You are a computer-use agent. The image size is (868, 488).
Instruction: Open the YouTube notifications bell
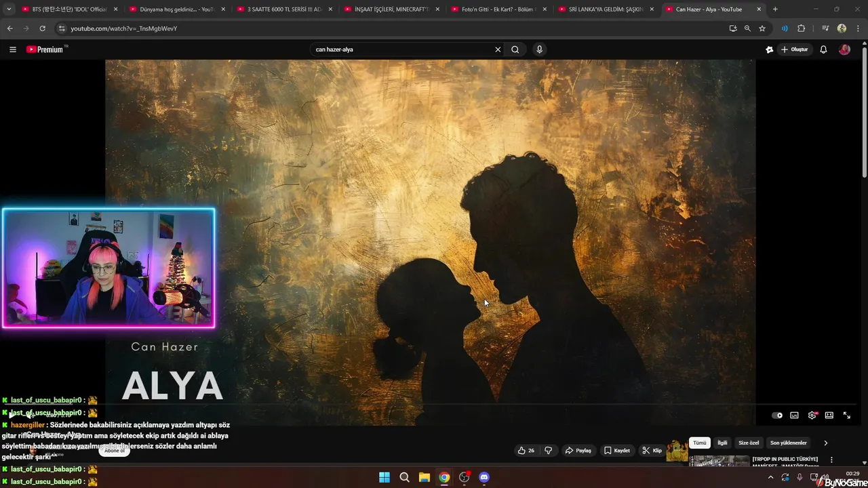(x=823, y=49)
